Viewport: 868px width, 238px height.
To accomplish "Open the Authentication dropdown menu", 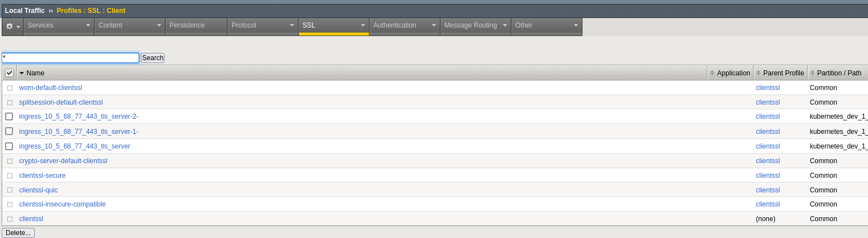I will [404, 26].
